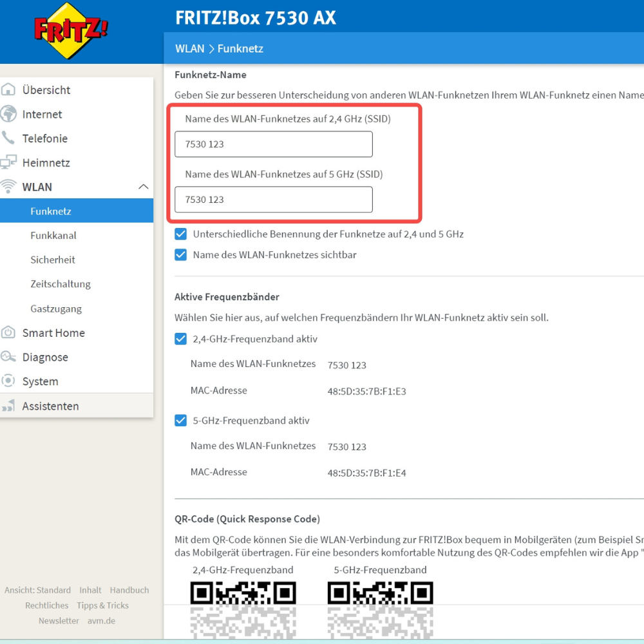Click the Übersicht home icon

8,90
